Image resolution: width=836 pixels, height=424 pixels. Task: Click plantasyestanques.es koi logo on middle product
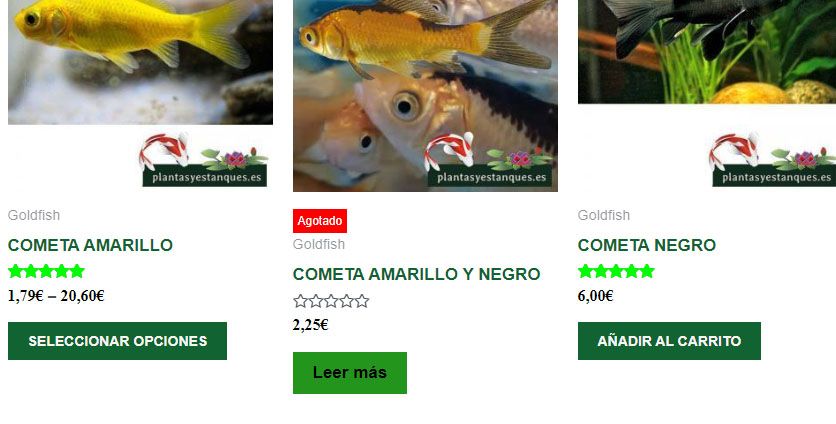[x=488, y=159]
